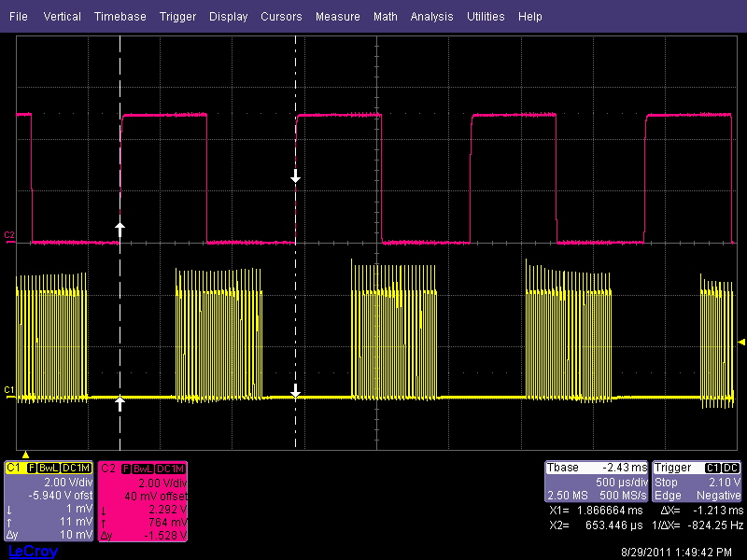Image resolution: width=747 pixels, height=560 pixels.
Task: Open the Trigger menu in menu bar
Action: (177, 16)
